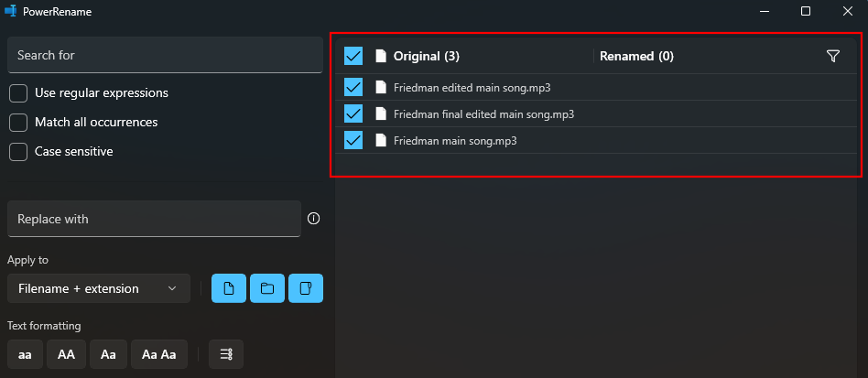Open the Apply to 'Filename + extension' dropdown
The width and height of the screenshot is (868, 378).
[x=99, y=288]
